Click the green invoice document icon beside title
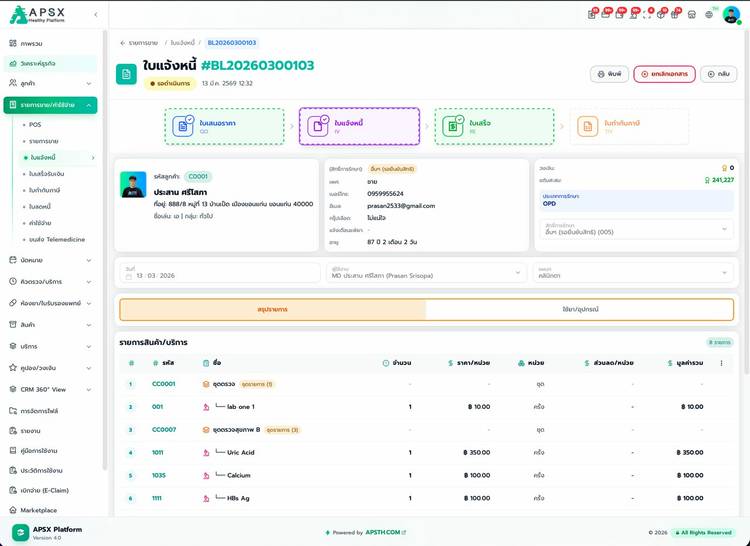Viewport: 750px width, 546px height. [126, 74]
